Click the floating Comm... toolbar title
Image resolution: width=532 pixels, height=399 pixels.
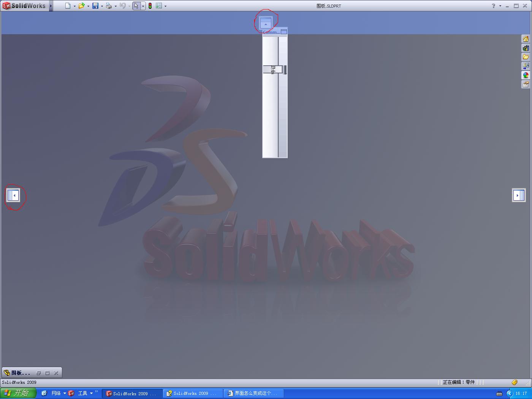pos(271,32)
